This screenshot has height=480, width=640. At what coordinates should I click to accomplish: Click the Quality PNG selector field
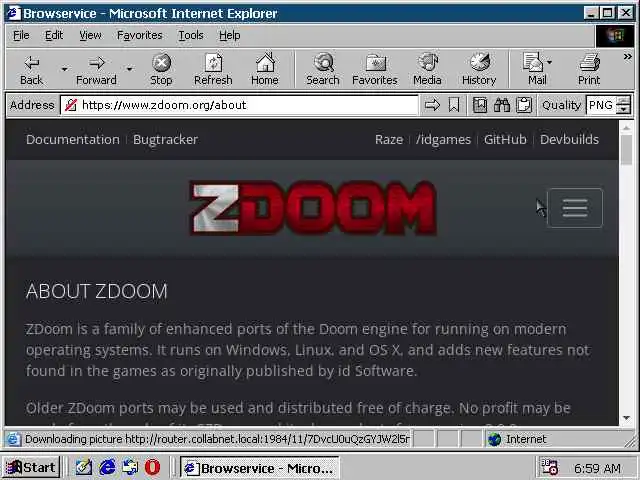point(601,105)
